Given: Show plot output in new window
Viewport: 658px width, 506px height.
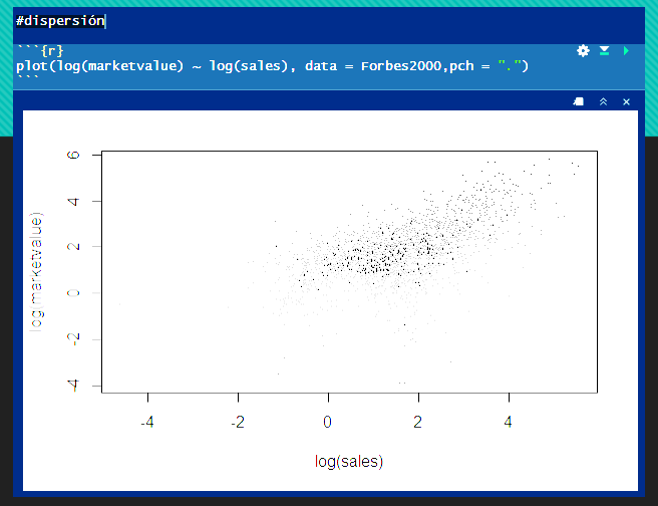Looking at the screenshot, I should click(x=579, y=102).
